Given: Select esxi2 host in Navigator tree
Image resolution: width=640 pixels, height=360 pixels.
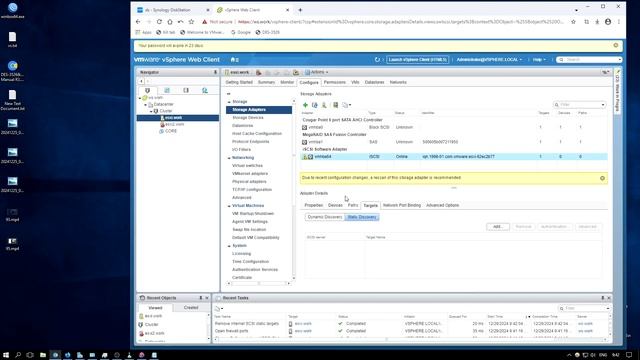Looking at the screenshot, I should pyautogui.click(x=174, y=124).
